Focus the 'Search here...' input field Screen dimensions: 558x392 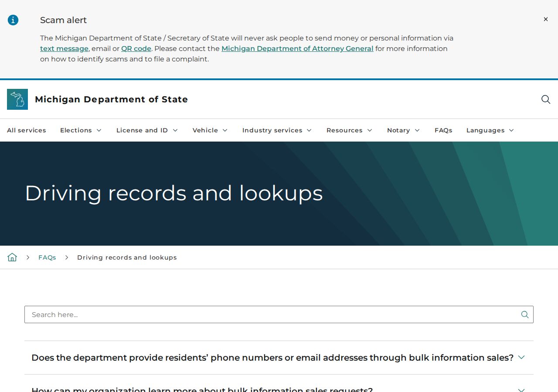click(x=279, y=314)
